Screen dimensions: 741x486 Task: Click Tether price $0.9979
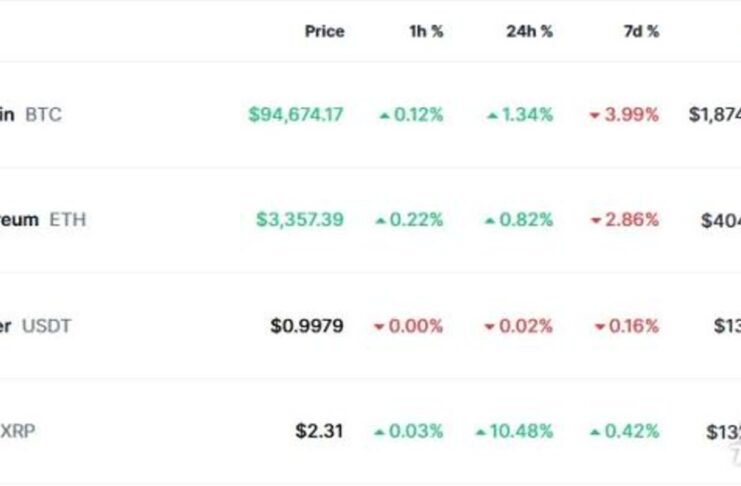point(307,326)
